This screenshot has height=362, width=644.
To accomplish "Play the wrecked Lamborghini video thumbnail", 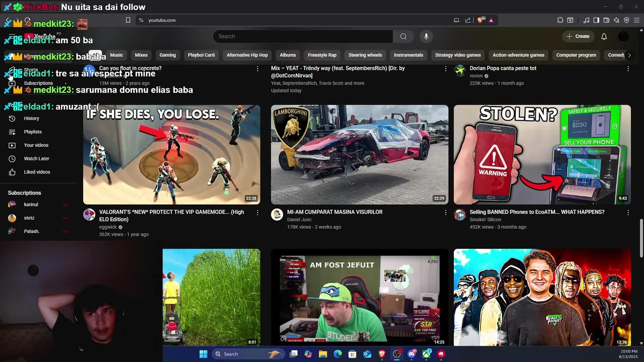I will point(360,155).
